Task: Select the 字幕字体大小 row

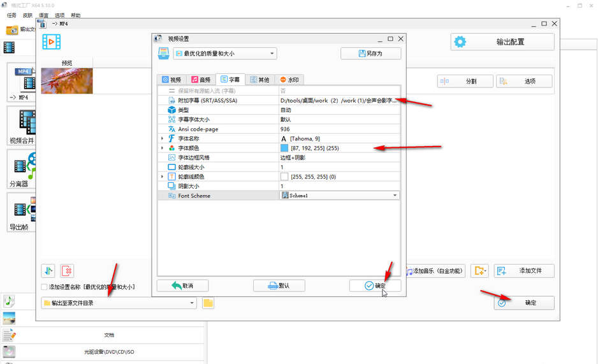Action: tap(279, 120)
